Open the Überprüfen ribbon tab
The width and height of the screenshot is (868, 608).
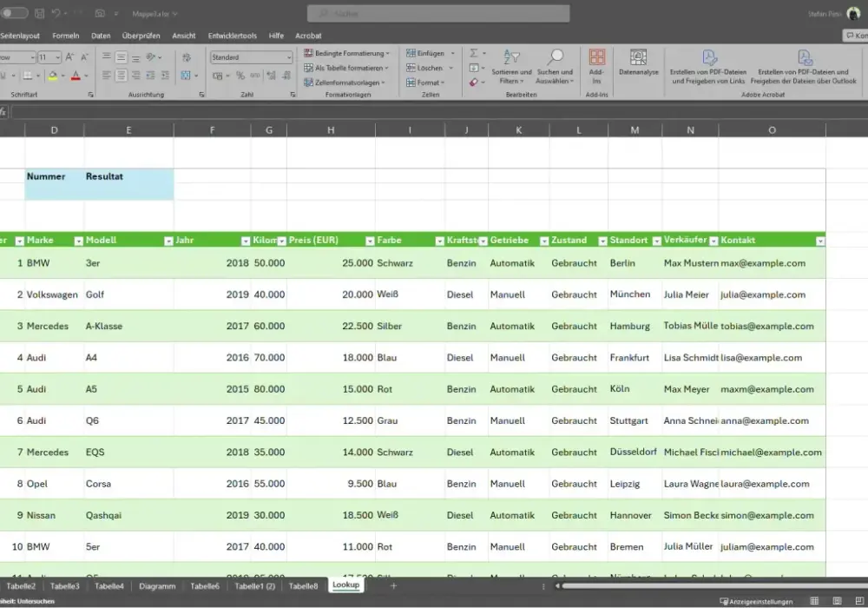point(141,36)
